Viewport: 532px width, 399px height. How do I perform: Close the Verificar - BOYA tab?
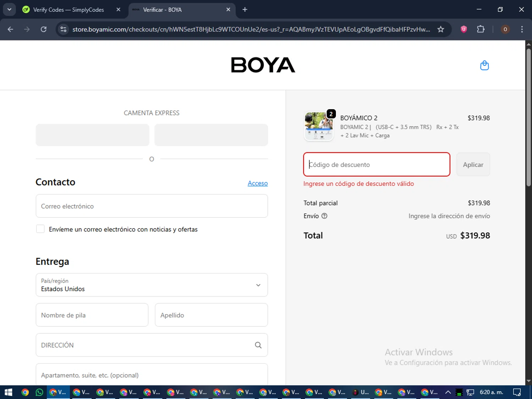pyautogui.click(x=228, y=10)
